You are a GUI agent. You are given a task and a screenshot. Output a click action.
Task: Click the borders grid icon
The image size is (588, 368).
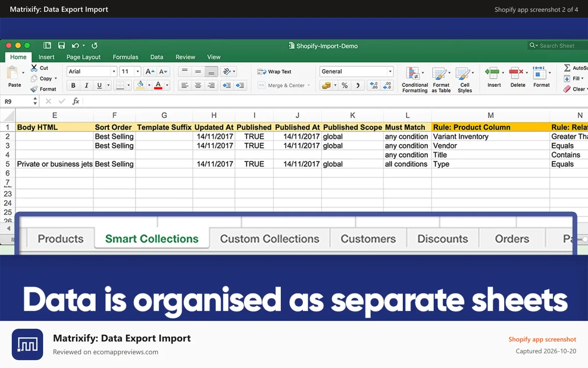(120, 85)
